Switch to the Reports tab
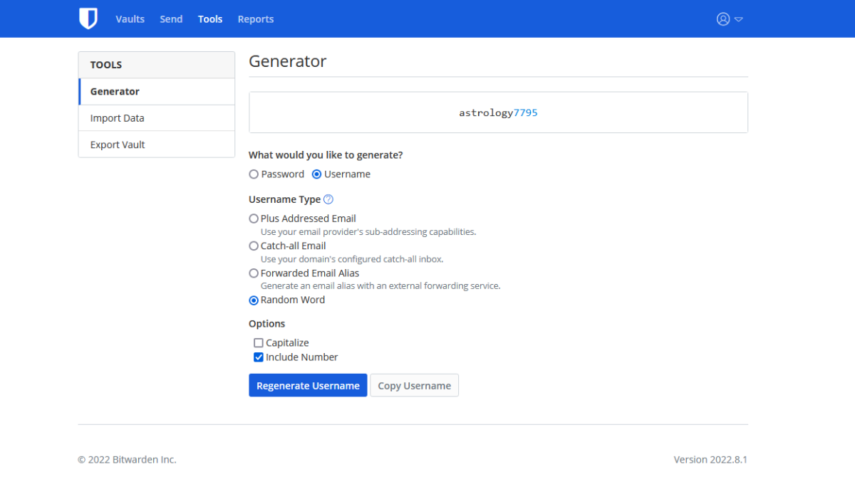Viewport: 855px width, 504px height. [x=256, y=19]
